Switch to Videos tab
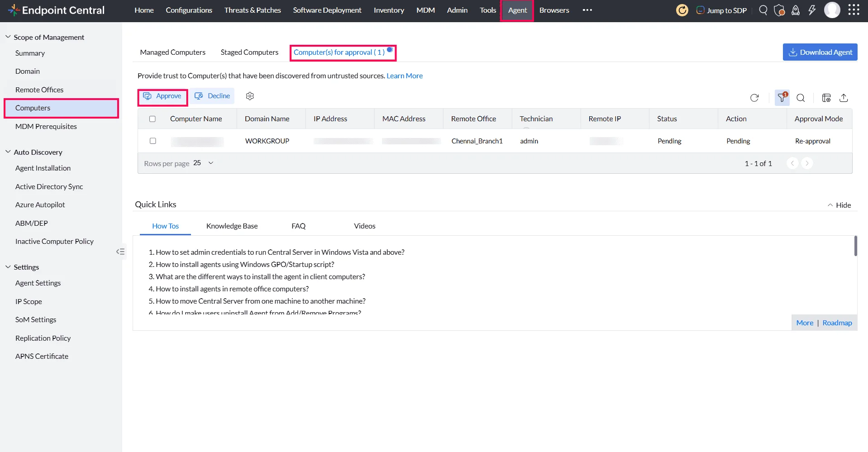 364,226
